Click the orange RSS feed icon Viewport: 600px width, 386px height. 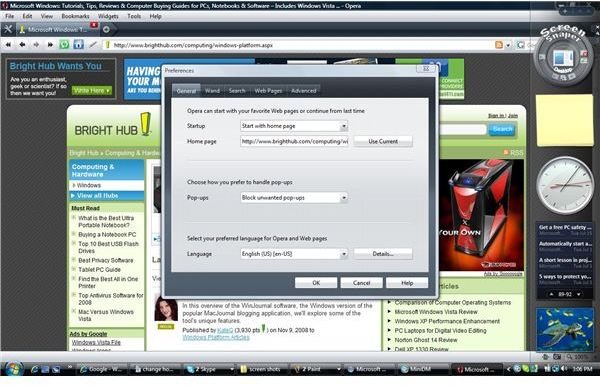click(x=499, y=45)
